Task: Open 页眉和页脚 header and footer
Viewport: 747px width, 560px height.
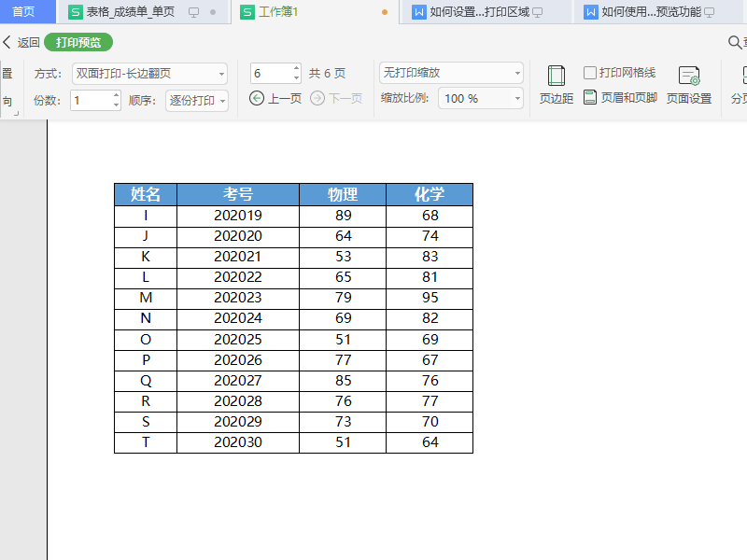Action: (x=621, y=98)
